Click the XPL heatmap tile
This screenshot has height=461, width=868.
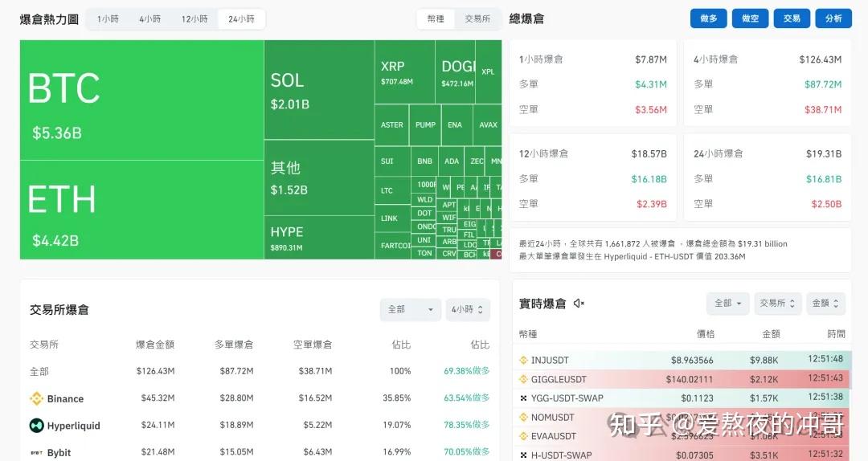tap(489, 72)
